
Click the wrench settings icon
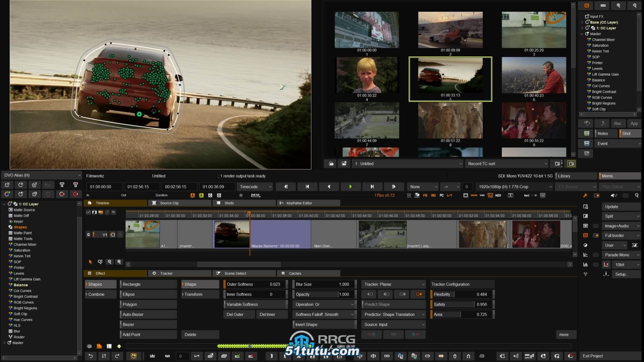click(585, 195)
